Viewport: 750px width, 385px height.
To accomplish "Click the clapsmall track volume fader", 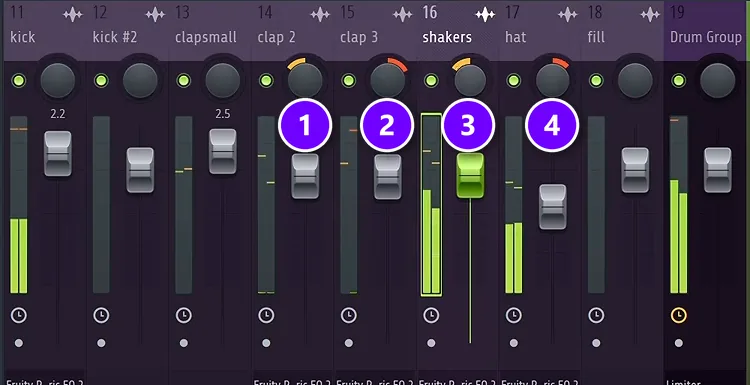I will 223,152.
